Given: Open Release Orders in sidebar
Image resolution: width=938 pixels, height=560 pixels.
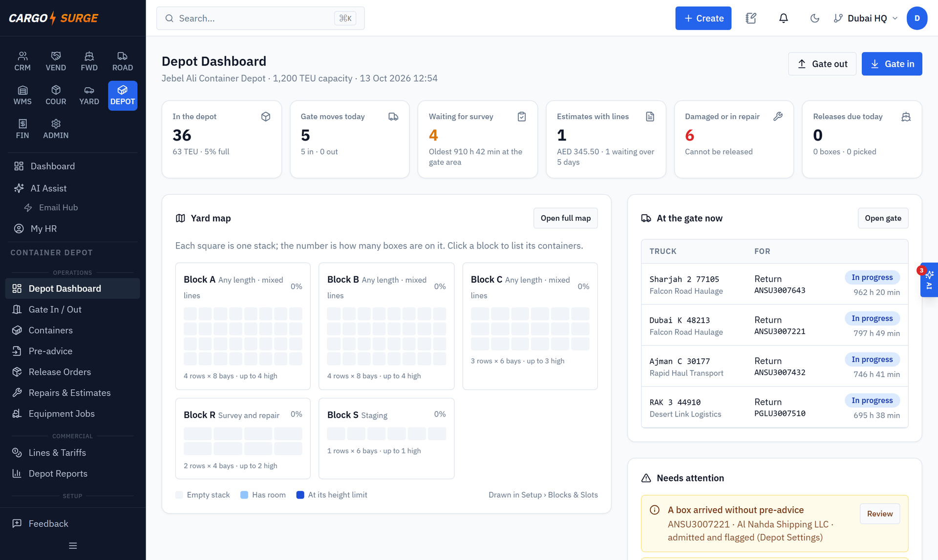Looking at the screenshot, I should click(x=73, y=372).
